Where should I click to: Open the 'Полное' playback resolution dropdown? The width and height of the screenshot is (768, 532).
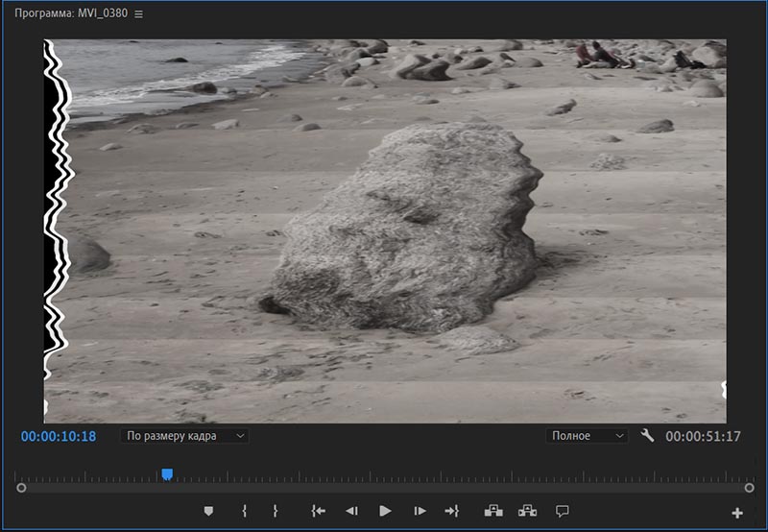587,436
